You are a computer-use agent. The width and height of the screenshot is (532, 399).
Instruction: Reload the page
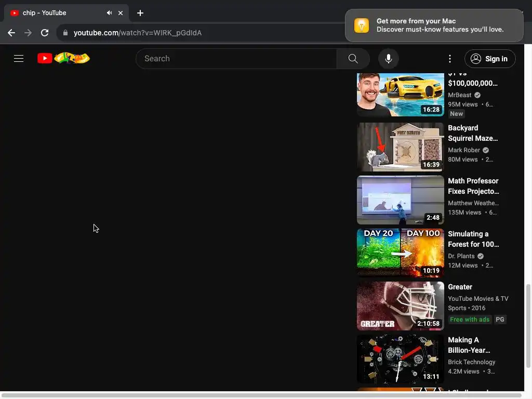[45, 33]
